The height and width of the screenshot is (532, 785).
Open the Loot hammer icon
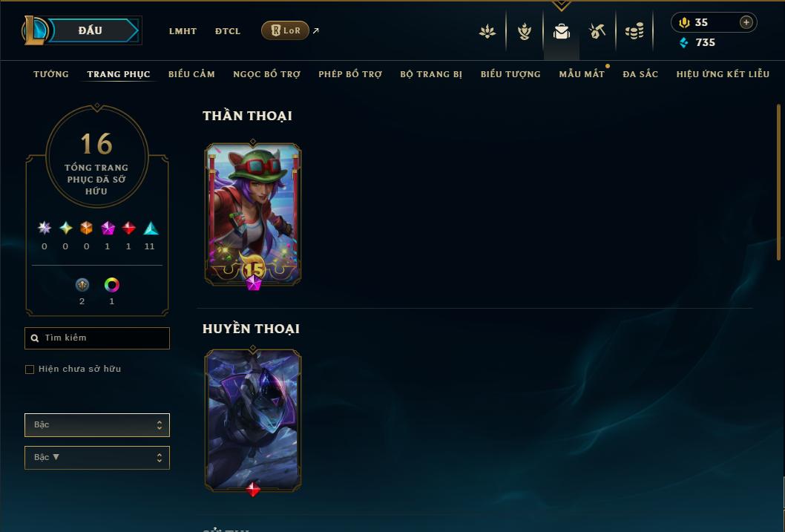pyautogui.click(x=597, y=31)
